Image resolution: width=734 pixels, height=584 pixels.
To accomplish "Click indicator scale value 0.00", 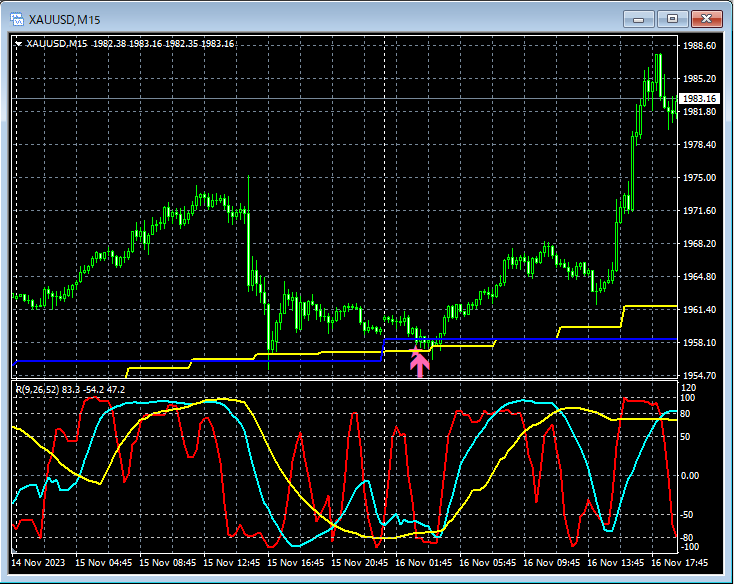I will [x=690, y=475].
